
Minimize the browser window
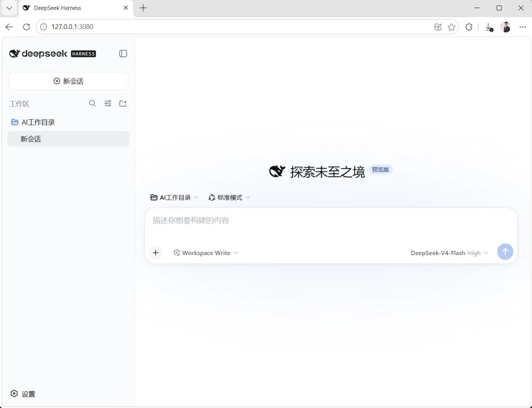(x=477, y=8)
